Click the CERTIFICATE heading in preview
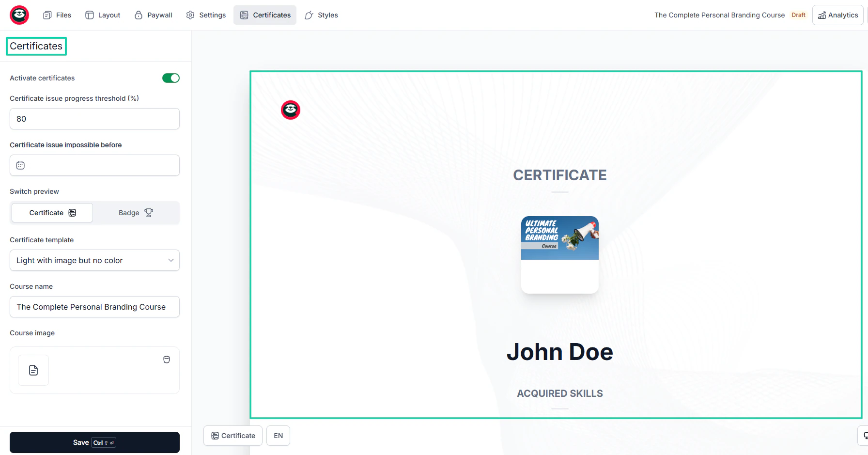 [x=560, y=175]
